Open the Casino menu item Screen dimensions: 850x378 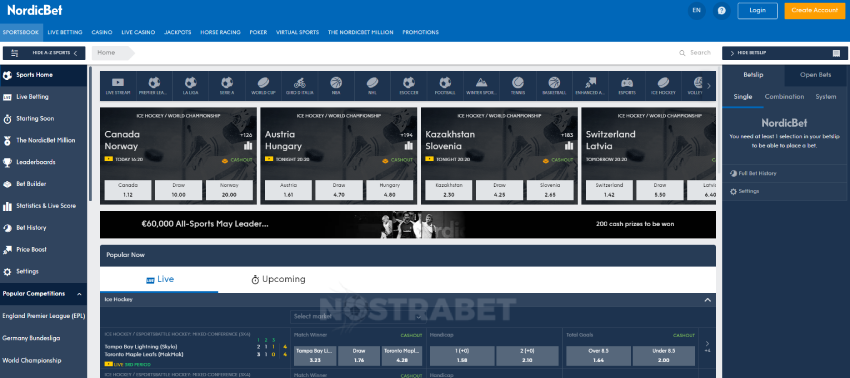(102, 33)
